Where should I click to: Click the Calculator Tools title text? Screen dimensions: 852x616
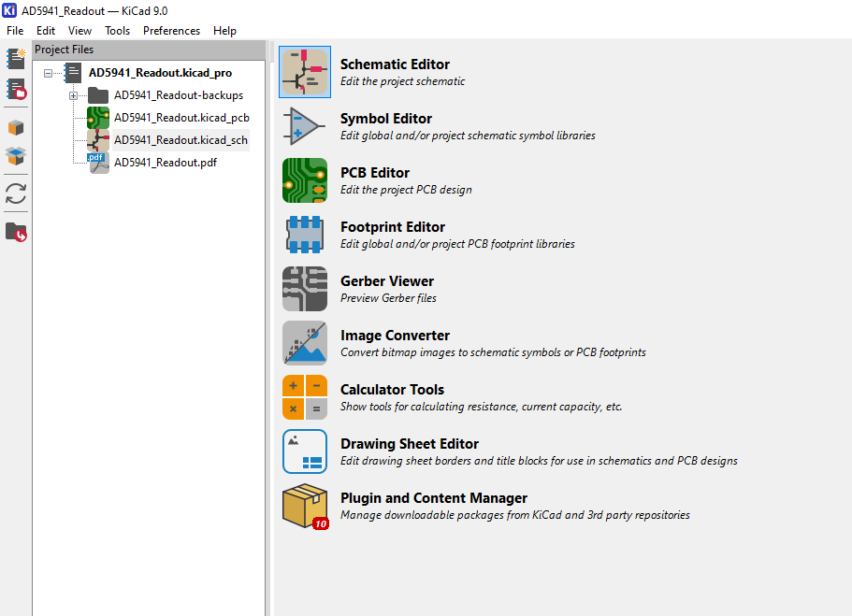click(392, 390)
